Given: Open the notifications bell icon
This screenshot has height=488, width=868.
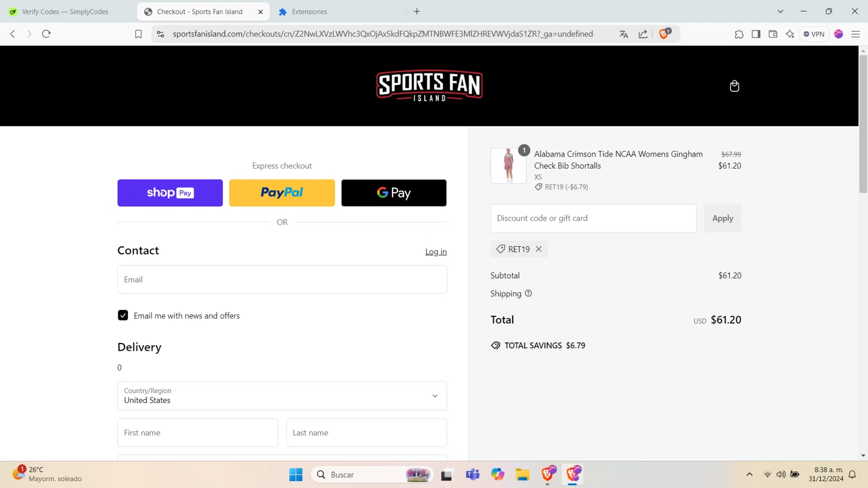Looking at the screenshot, I should [x=852, y=475].
